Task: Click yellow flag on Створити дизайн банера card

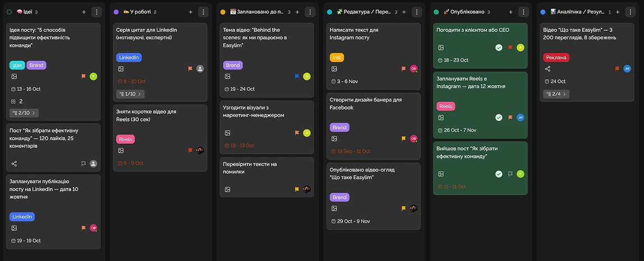Action: click(403, 138)
